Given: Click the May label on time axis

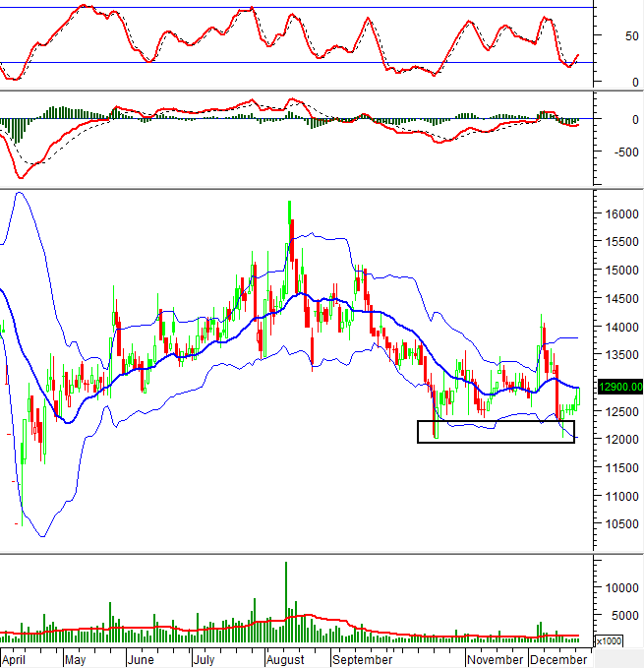Looking at the screenshot, I should [x=75, y=659].
